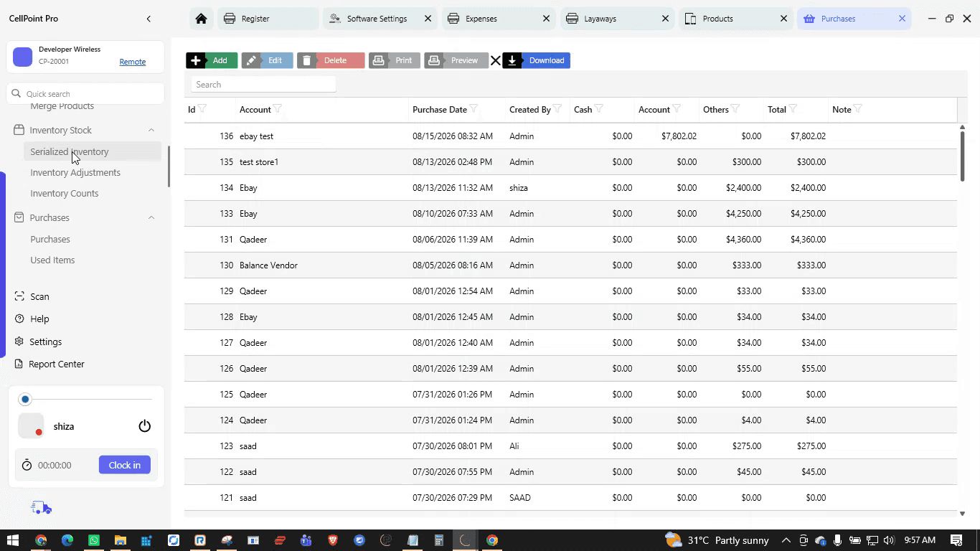Focus the Quick search field
980x551 pixels.
click(x=86, y=94)
